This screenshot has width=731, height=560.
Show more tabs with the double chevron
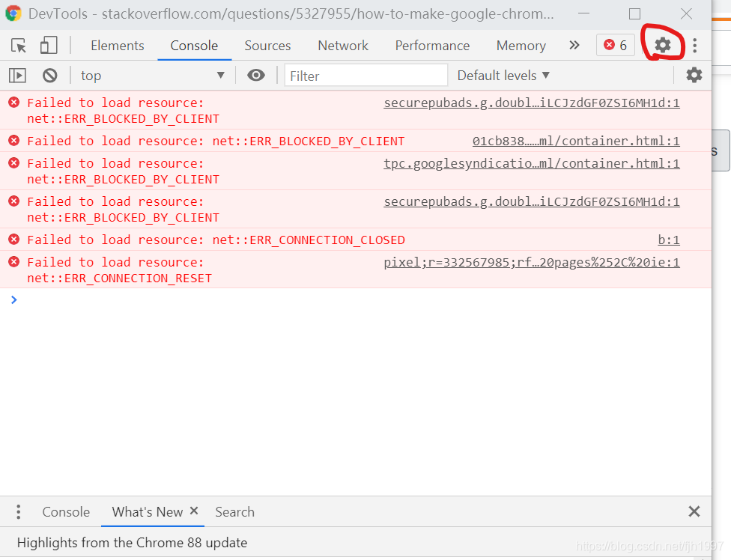(x=574, y=45)
